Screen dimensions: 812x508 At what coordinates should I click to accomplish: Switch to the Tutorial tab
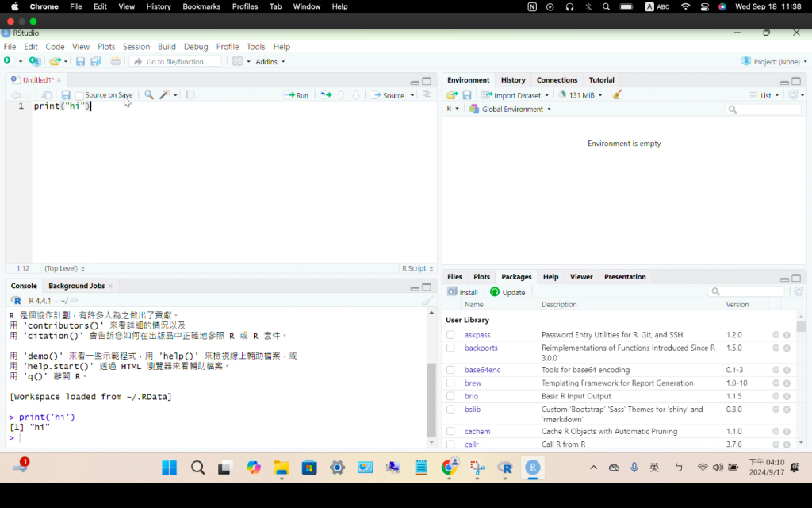tap(601, 80)
